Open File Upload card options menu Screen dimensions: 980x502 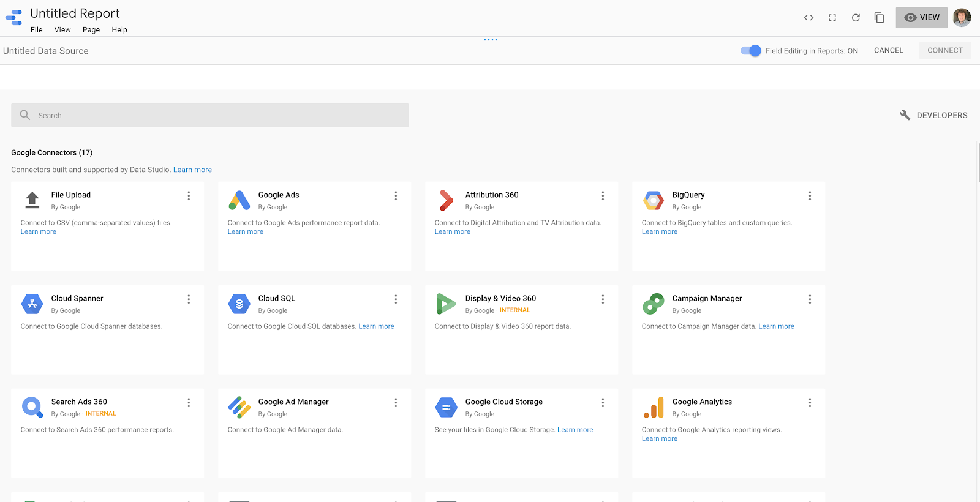tap(189, 196)
